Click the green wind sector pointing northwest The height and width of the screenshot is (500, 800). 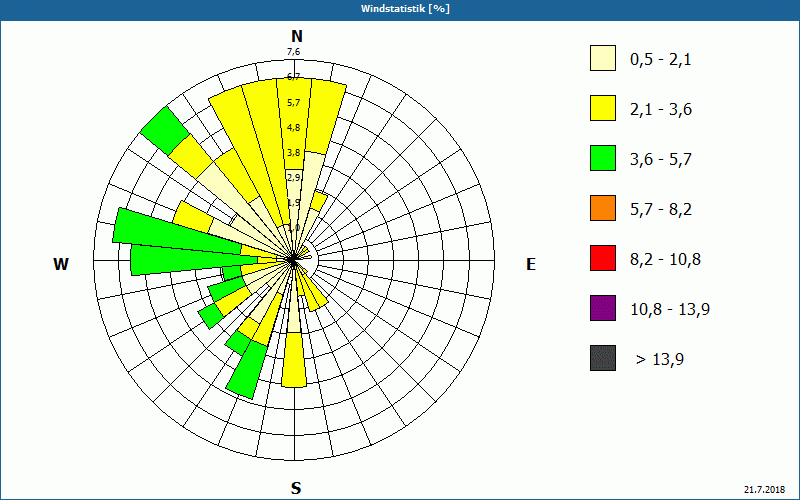(165, 131)
